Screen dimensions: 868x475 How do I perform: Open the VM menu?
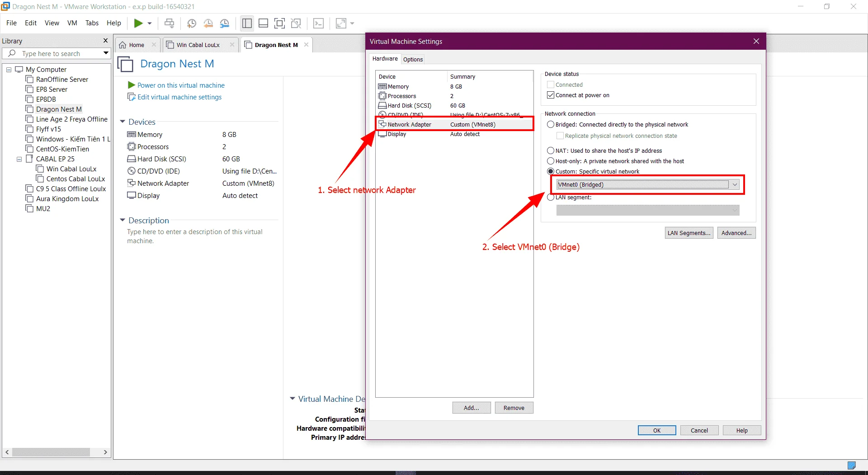coord(72,23)
